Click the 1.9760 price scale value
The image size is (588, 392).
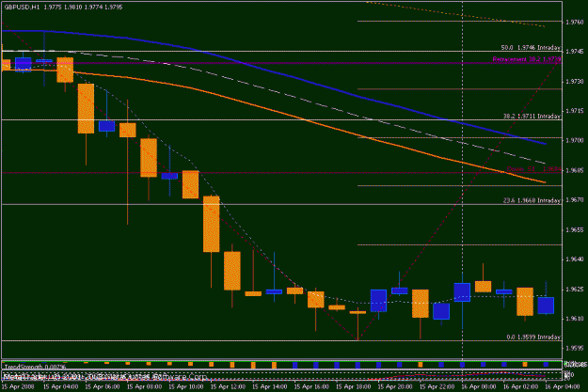click(x=575, y=23)
